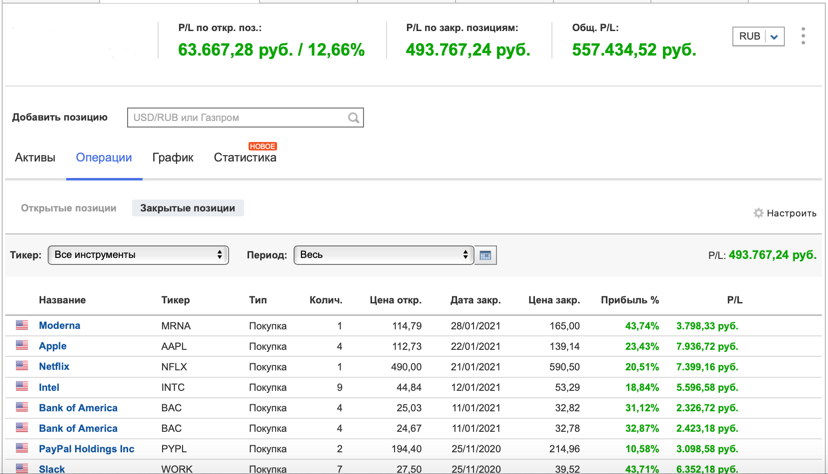Click total P/L value 557.434,52 руб.
828x474 pixels.
[634, 50]
